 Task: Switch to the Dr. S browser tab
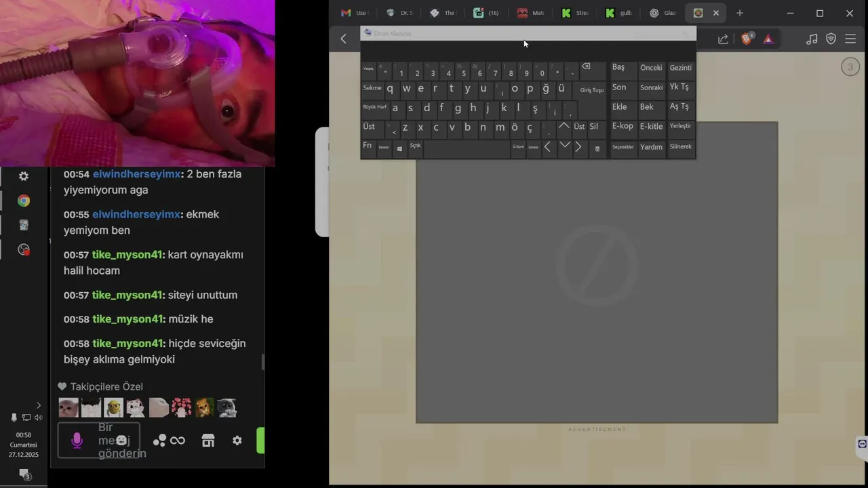[399, 13]
